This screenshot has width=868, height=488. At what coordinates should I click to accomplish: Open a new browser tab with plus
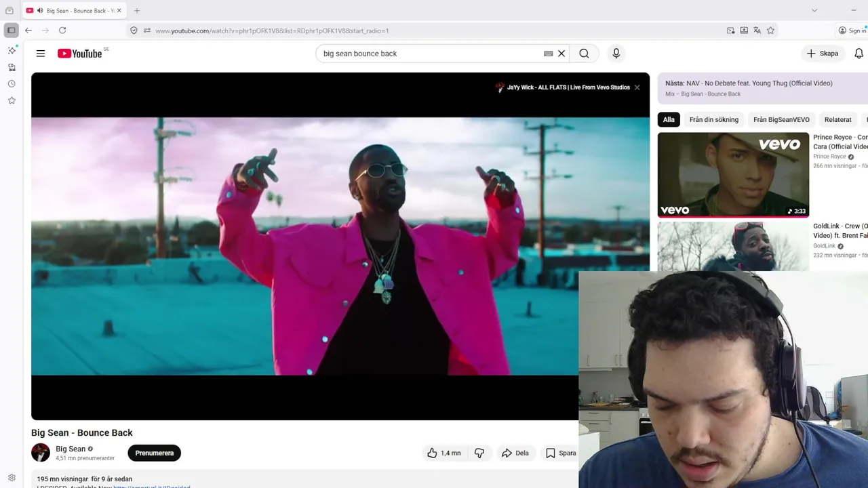(x=137, y=11)
